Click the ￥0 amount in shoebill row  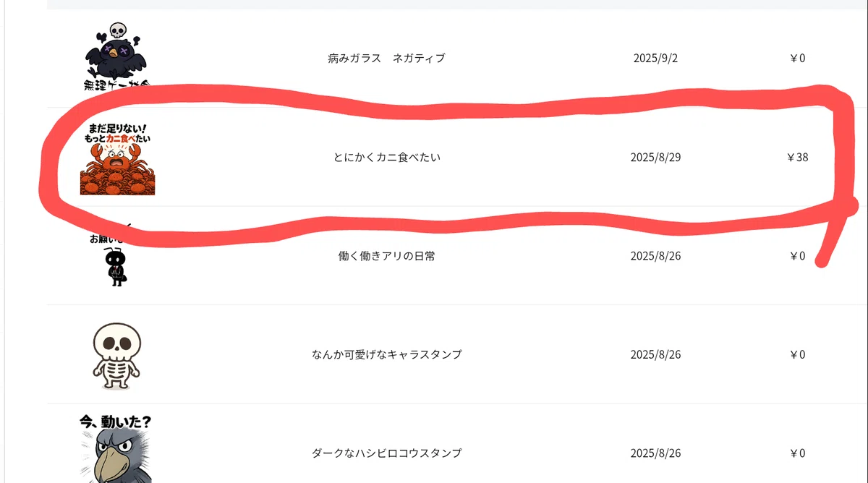(x=797, y=453)
